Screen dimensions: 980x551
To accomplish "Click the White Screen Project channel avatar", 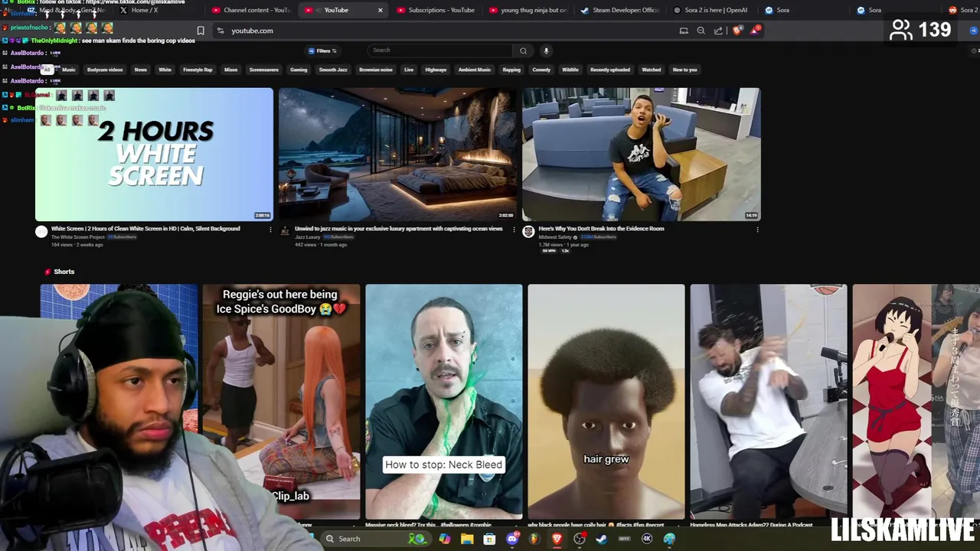I will coord(41,232).
